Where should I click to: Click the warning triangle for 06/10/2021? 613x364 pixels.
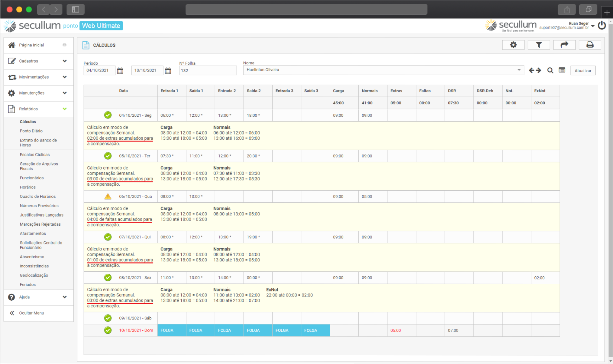click(108, 197)
